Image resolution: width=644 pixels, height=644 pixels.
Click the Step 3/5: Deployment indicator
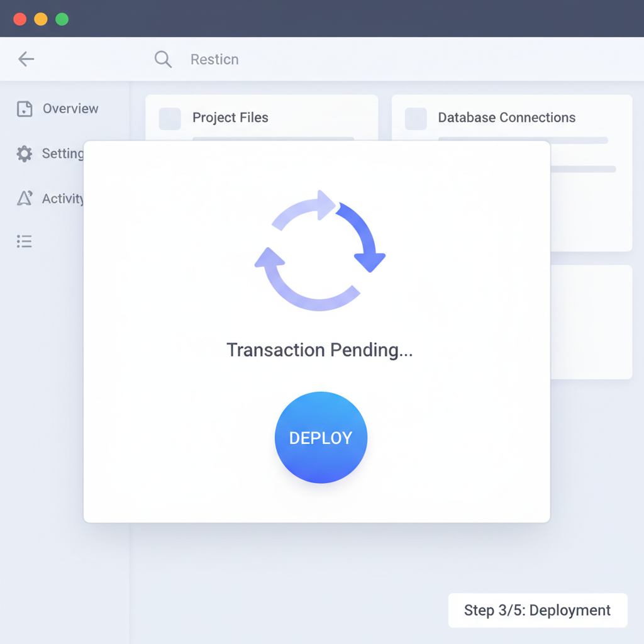coord(537,610)
